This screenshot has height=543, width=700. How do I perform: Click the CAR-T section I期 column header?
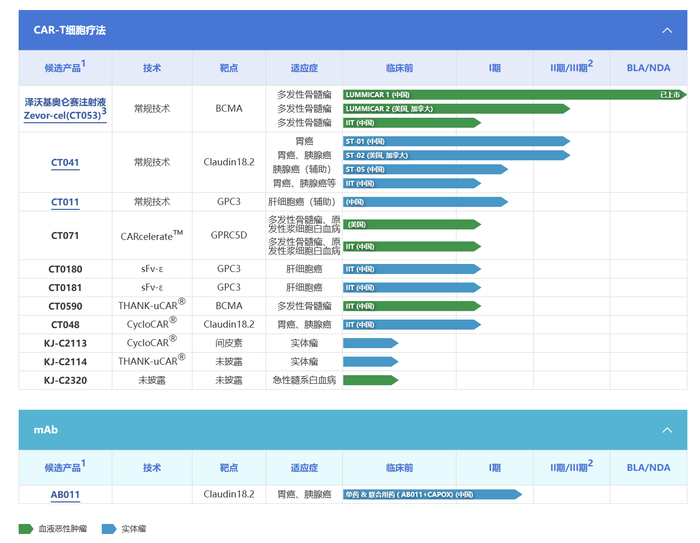[494, 68]
